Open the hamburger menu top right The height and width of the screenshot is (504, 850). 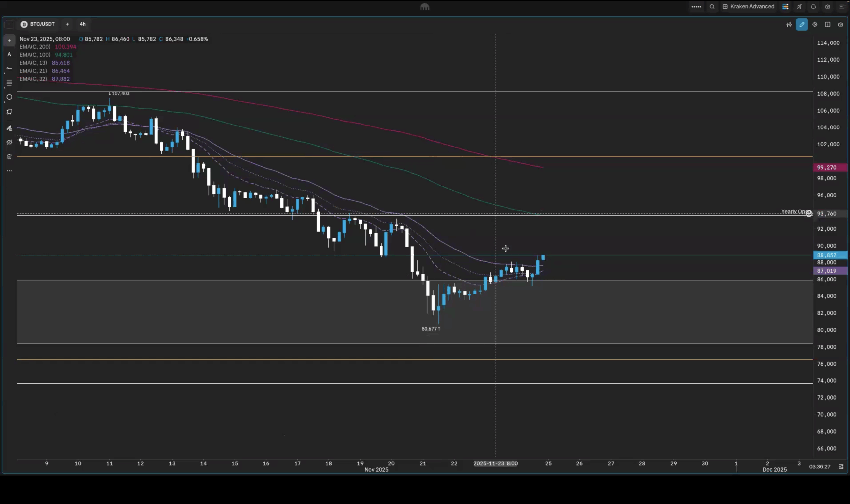point(841,6)
